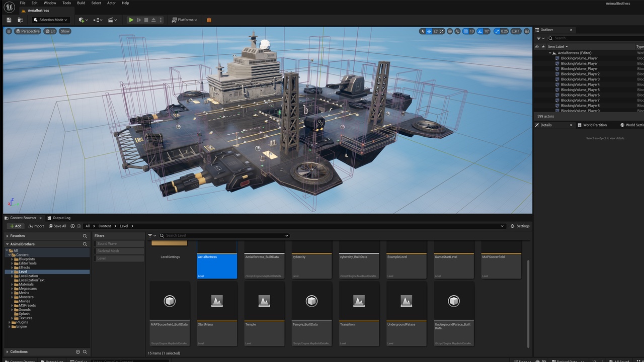Viewport: 644px width, 362px height.
Task: Select the rotate transform tool in viewport
Action: (436, 31)
